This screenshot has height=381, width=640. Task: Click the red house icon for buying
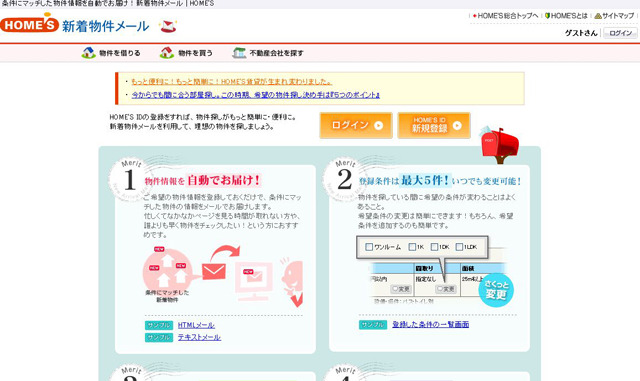coord(167,53)
